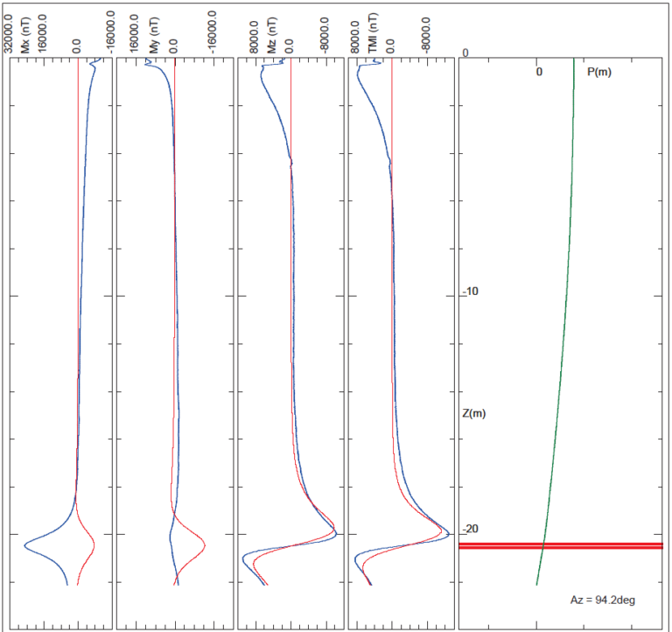This screenshot has height=632, width=672.
Task: Click the Z(m) depth axis label
Action: [473, 412]
